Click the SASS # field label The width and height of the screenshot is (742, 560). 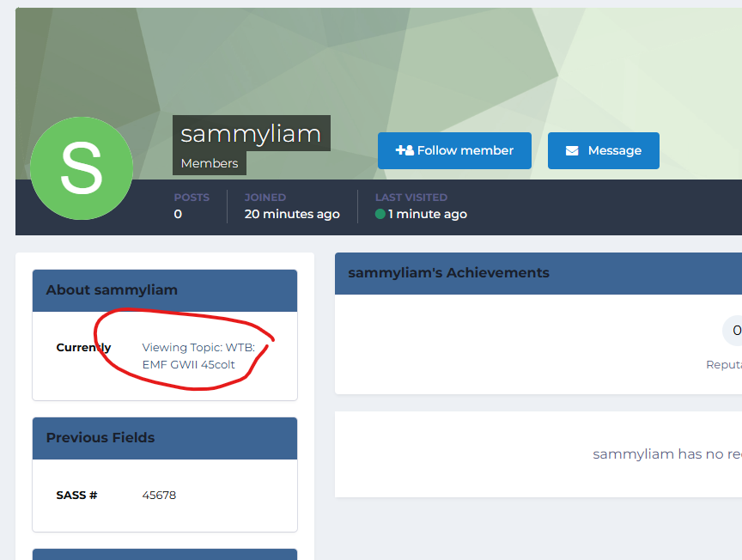76,496
